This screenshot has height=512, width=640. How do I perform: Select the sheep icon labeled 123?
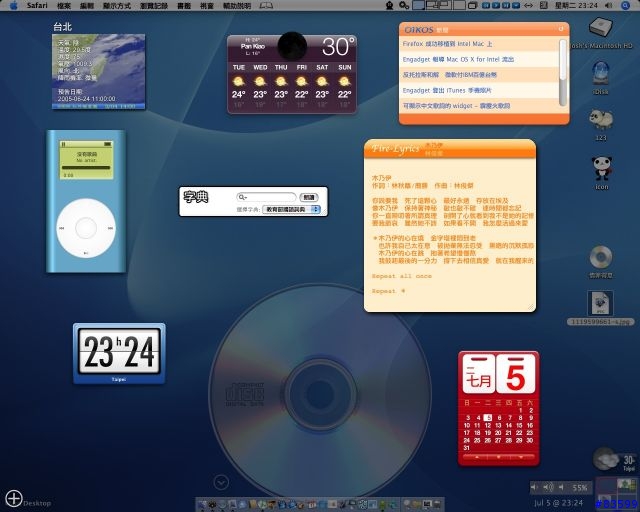pos(601,120)
